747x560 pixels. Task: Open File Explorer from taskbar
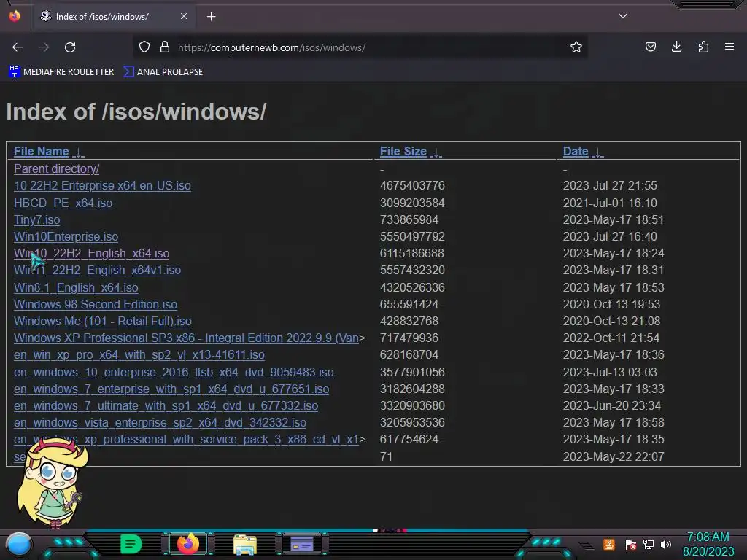click(x=245, y=545)
